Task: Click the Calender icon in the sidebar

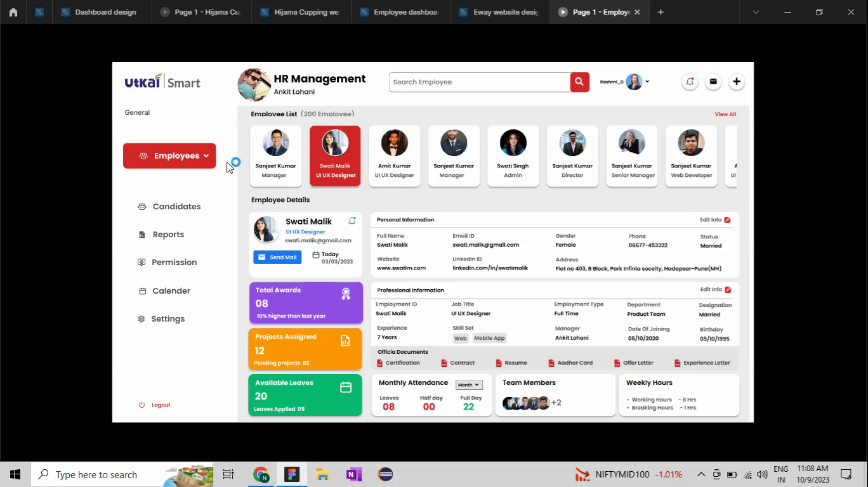Action: [x=141, y=290]
